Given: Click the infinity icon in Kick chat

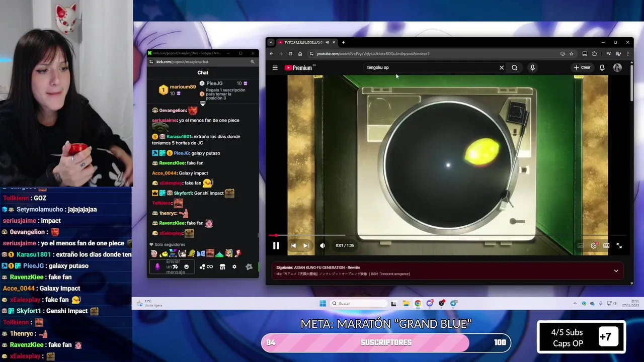Looking at the screenshot, I should (210, 266).
